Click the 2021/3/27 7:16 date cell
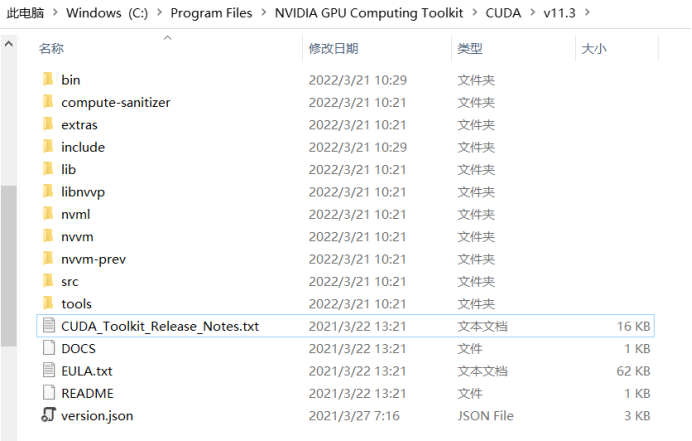 354,416
